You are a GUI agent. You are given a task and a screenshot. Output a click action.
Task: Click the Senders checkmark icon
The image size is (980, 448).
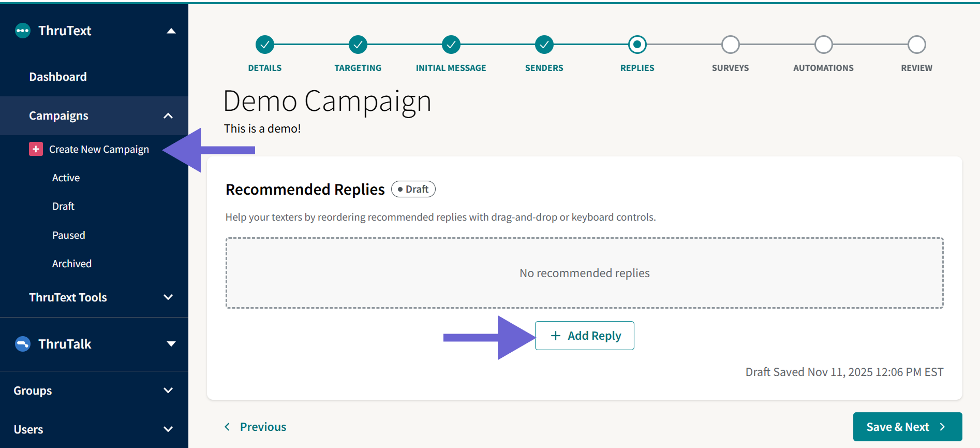pos(544,45)
